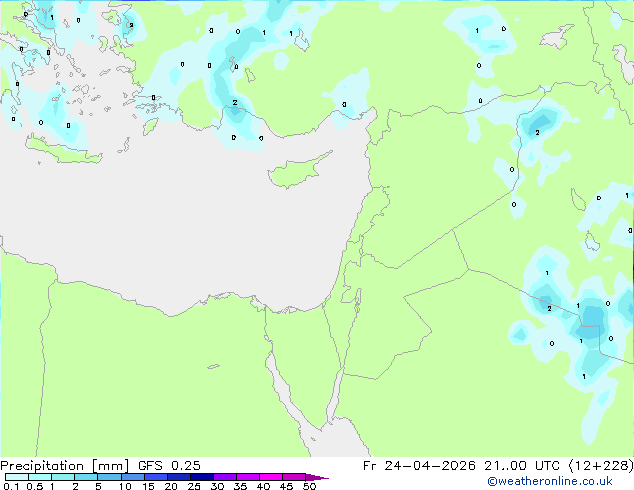This screenshot has height=490, width=634.
Task: Select the 5–10 mm legend color swatch
Action: pos(109,477)
